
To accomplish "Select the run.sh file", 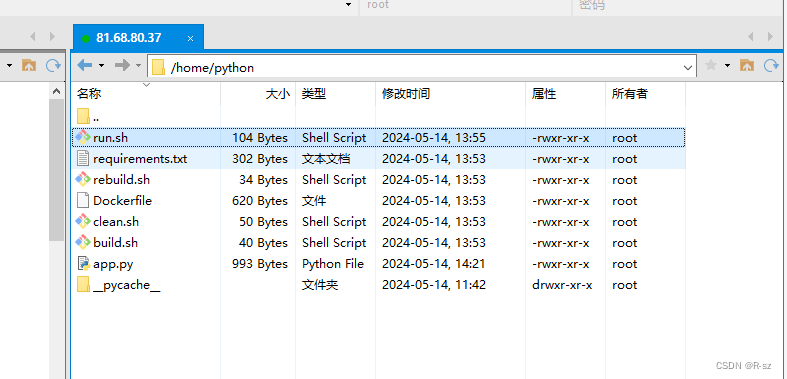I will 379,138.
